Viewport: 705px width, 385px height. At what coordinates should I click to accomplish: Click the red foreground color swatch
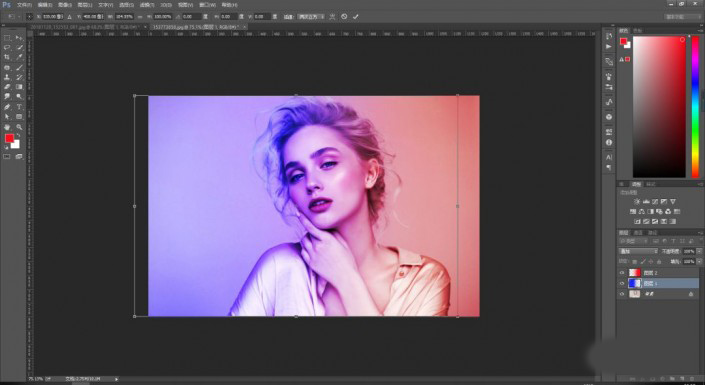9,138
